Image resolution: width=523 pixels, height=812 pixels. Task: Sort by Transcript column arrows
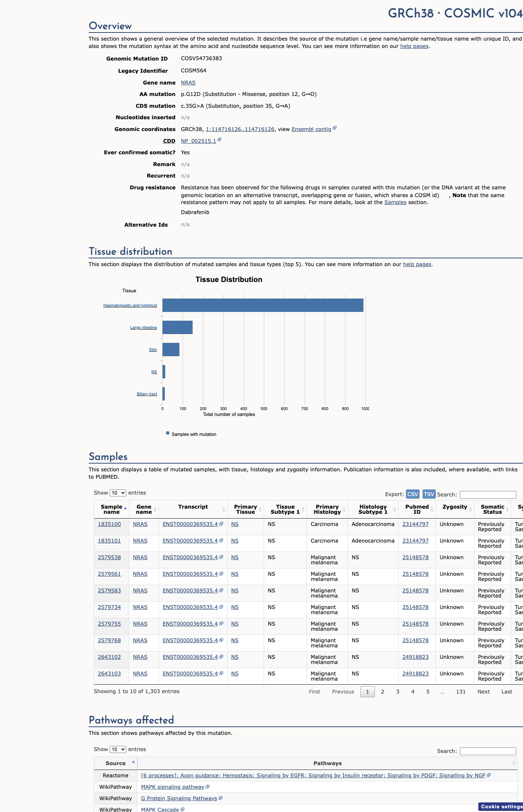[x=223, y=509]
